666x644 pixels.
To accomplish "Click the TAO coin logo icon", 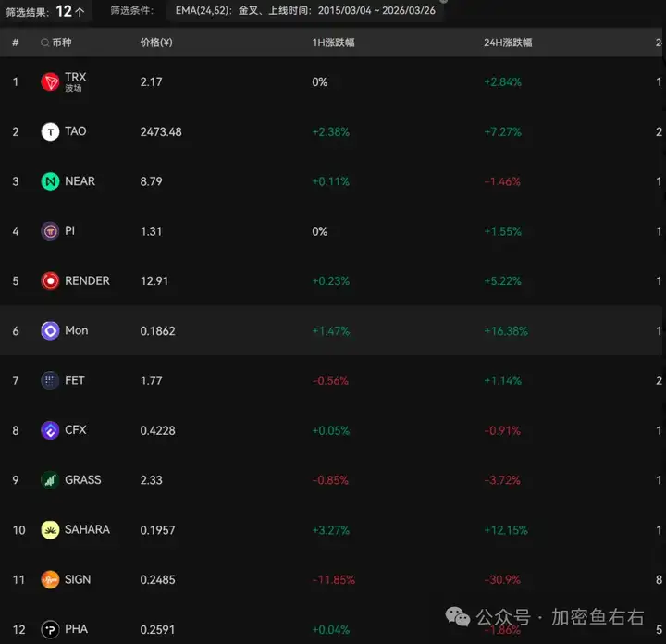I will 50,131.
